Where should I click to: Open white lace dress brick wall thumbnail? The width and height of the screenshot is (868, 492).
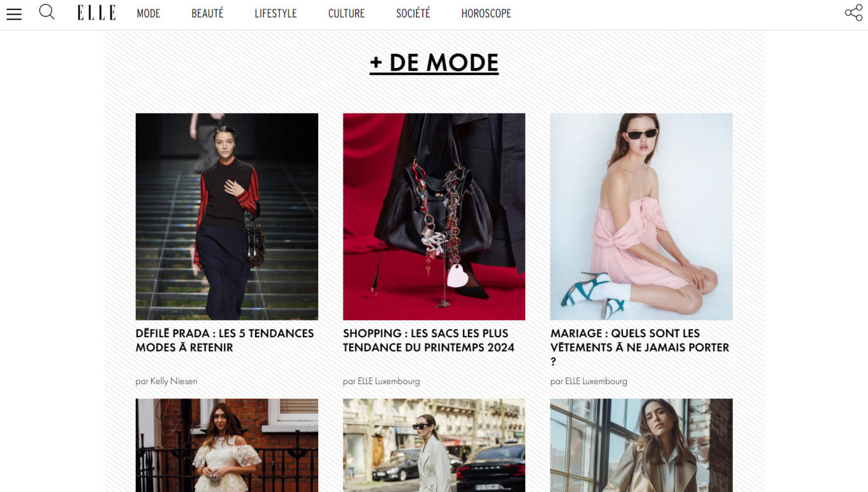[x=227, y=445]
